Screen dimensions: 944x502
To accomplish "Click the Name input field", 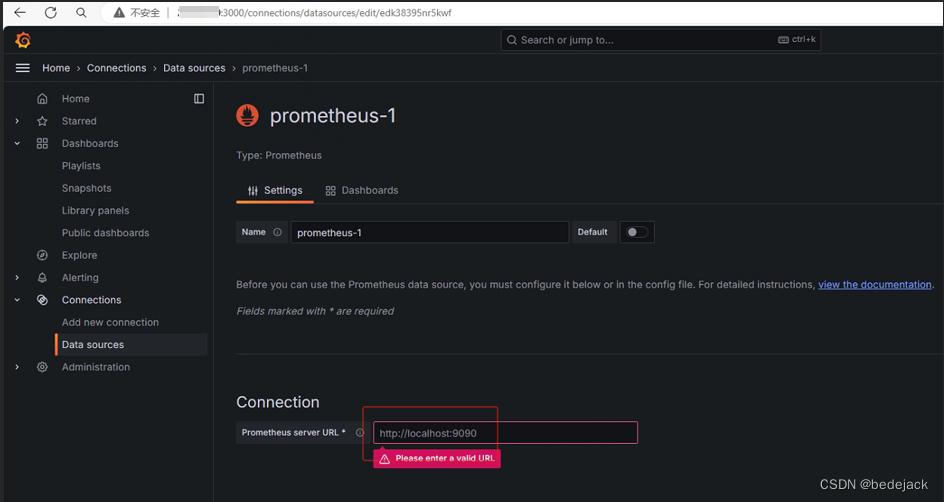I will coord(430,232).
